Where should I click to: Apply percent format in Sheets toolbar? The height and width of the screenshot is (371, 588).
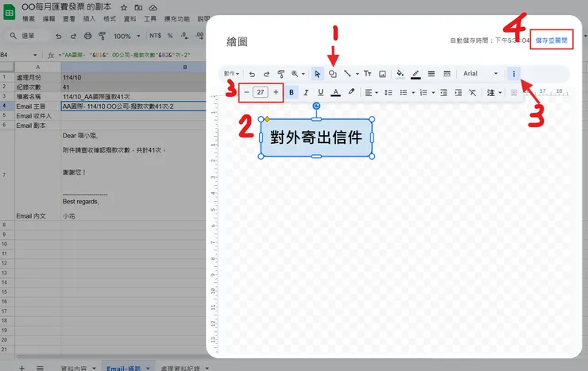(x=170, y=36)
